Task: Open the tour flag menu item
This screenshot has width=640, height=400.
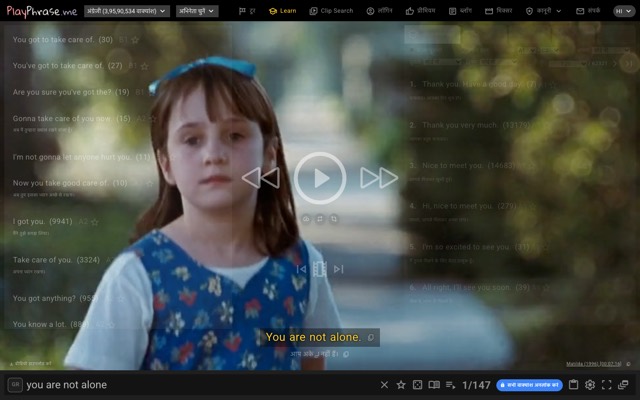Action: point(247,11)
